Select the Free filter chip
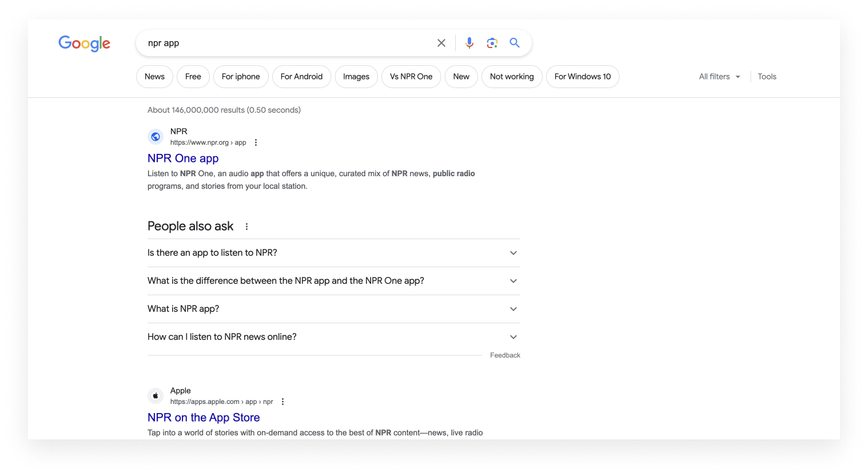This screenshot has width=868, height=476. tap(193, 77)
